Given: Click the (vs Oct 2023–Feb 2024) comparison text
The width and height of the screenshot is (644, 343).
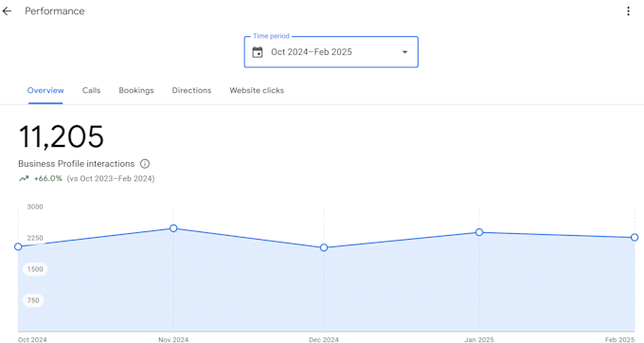Looking at the screenshot, I should click(111, 178).
